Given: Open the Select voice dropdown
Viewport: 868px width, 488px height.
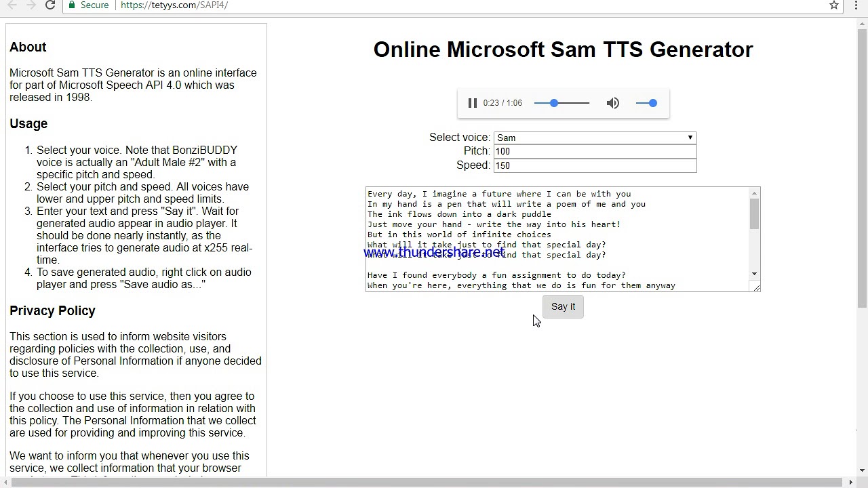Looking at the screenshot, I should tap(595, 138).
